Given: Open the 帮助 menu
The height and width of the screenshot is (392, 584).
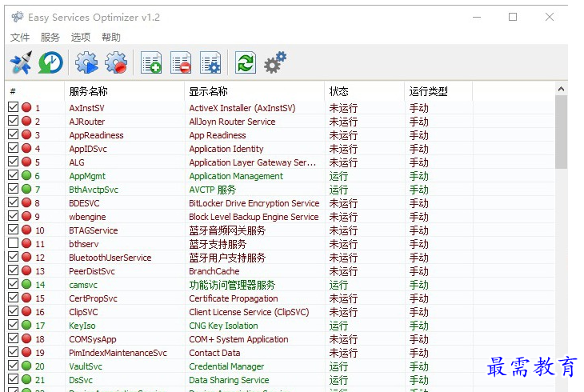Looking at the screenshot, I should click(111, 38).
